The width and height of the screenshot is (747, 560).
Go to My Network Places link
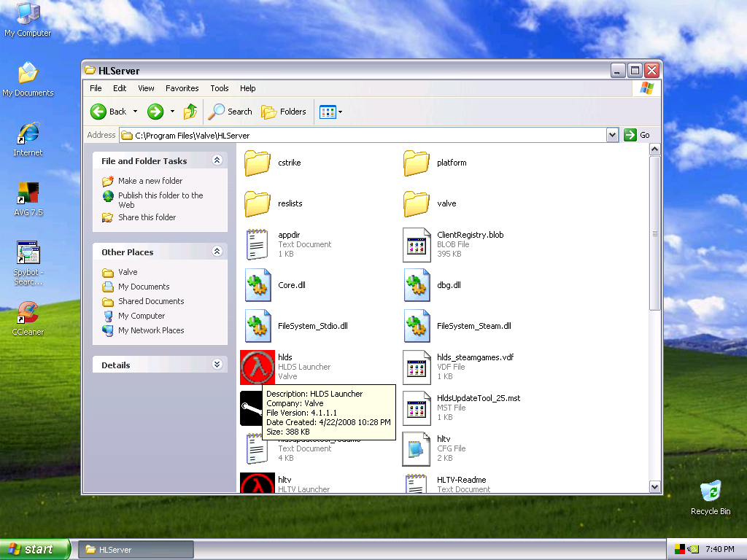point(151,330)
